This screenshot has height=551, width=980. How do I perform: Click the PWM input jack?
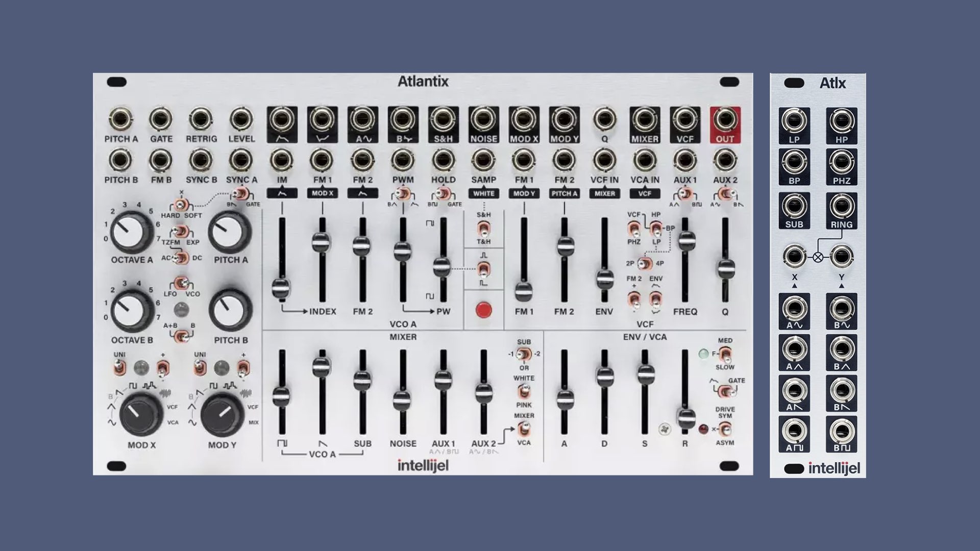coord(403,161)
